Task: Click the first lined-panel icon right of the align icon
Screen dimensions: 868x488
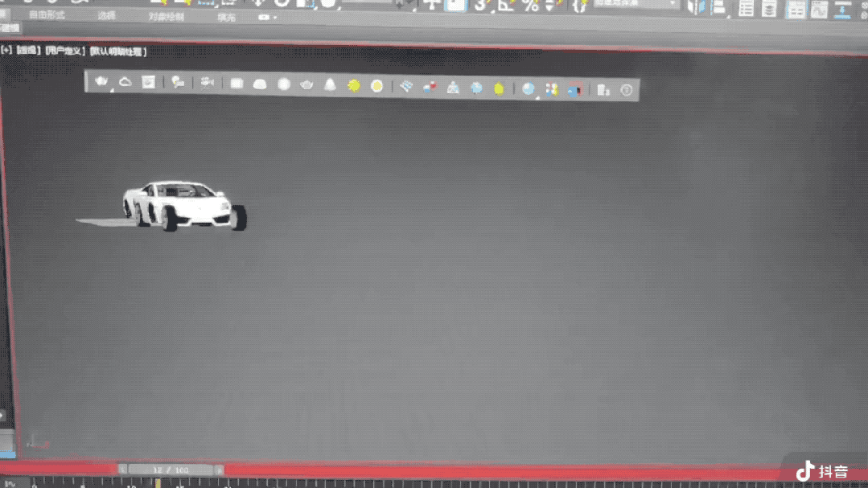Action: point(747,8)
